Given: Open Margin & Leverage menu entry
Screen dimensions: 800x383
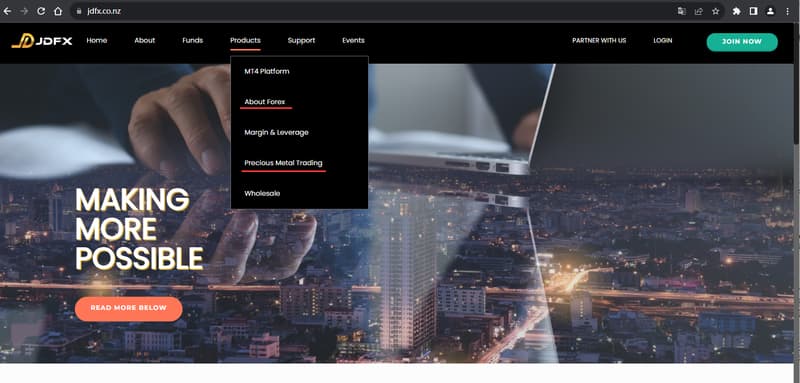Looking at the screenshot, I should click(x=276, y=133).
